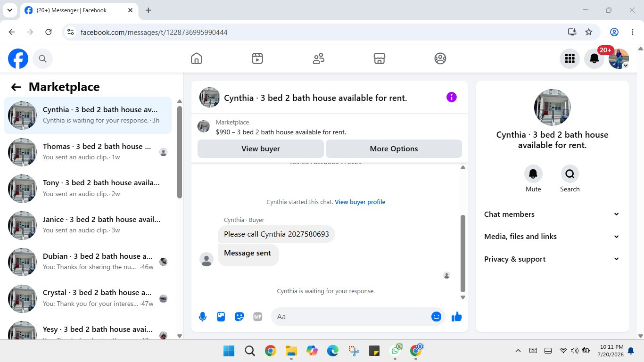Open WhatsApp from the taskbar

point(396,351)
